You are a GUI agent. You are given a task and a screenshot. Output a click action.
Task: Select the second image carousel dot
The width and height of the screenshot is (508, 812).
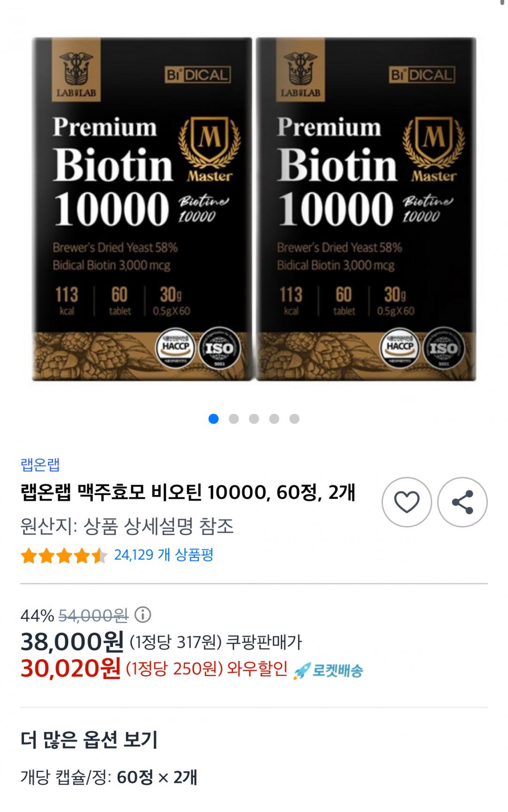point(234,418)
